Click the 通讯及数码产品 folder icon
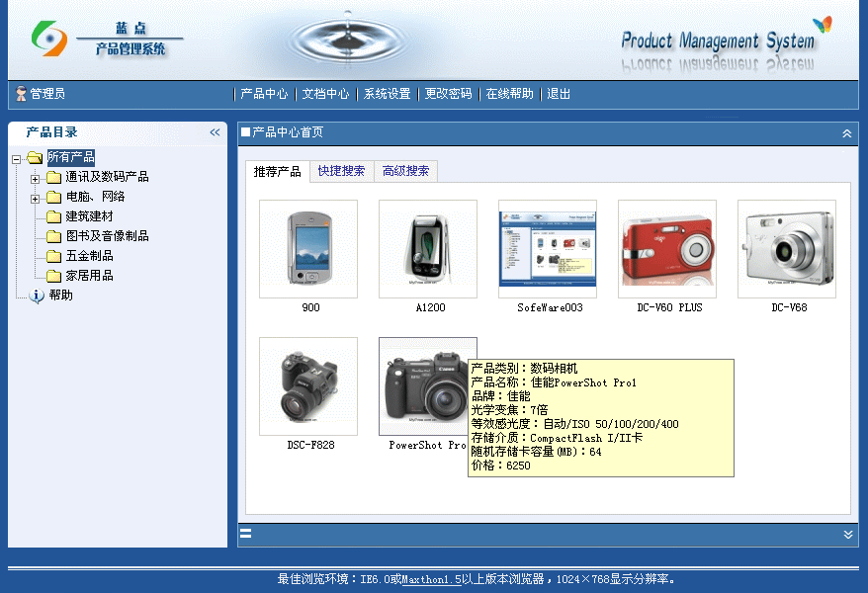Screen dimensions: 868x593 [x=53, y=177]
